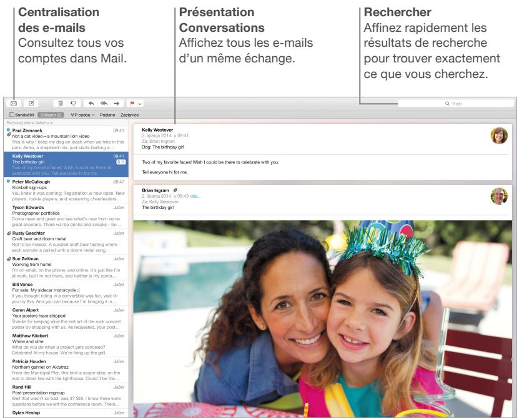
Task: Select the Dolazno inbox tab
Action: point(51,115)
